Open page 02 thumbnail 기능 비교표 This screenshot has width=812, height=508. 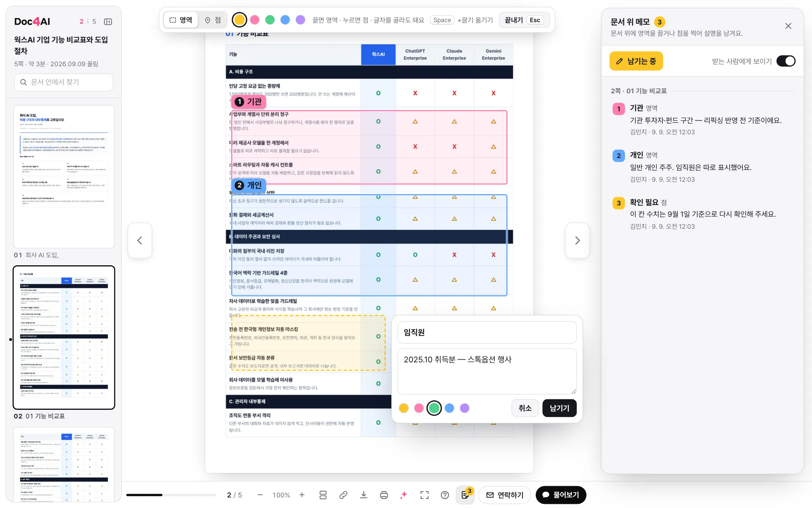point(64,338)
